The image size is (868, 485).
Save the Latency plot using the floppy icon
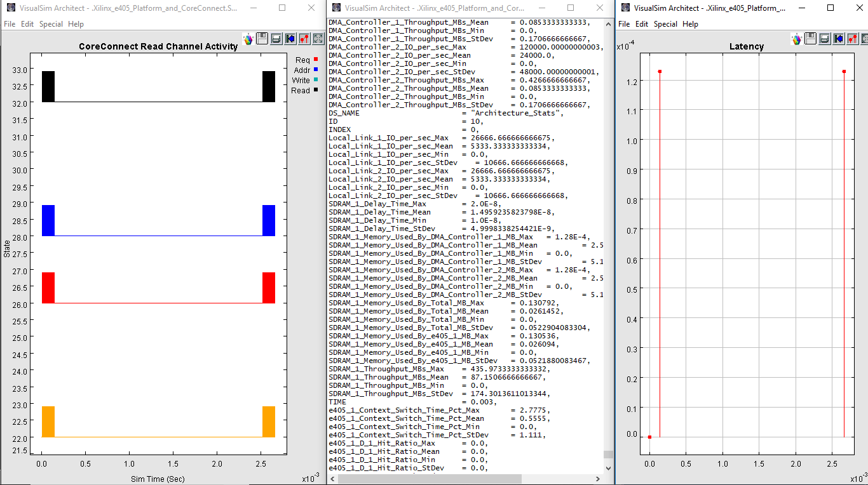click(811, 39)
